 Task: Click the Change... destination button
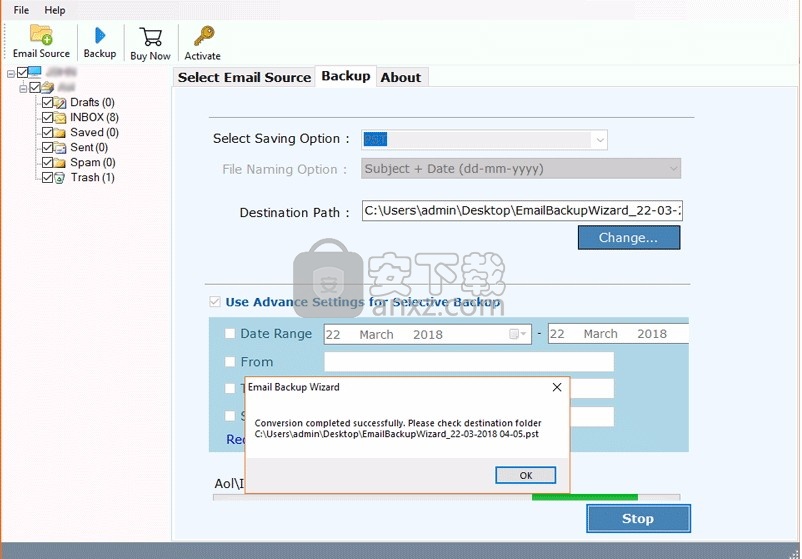pos(629,237)
